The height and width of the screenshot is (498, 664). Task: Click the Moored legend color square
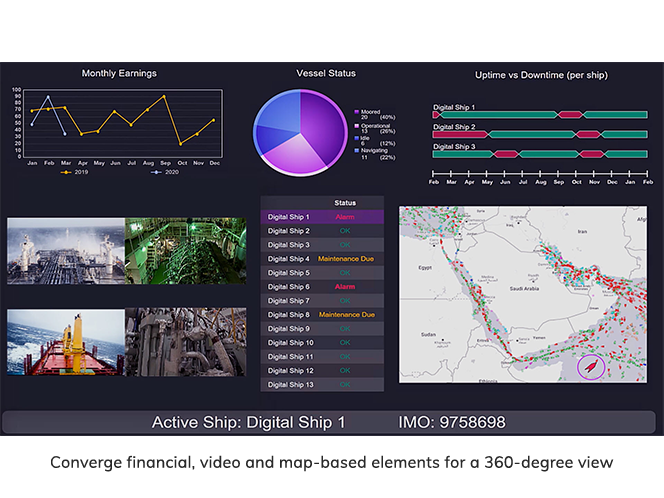(x=356, y=111)
